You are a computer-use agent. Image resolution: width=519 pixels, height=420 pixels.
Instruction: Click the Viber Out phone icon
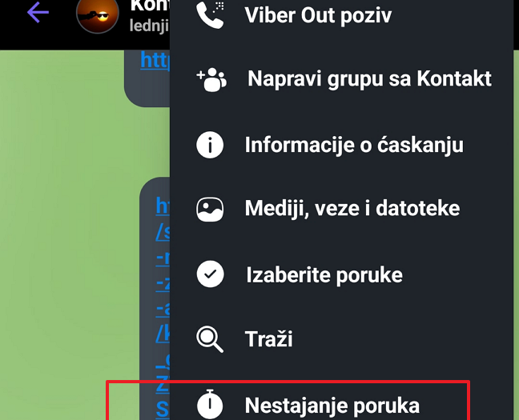(x=210, y=15)
